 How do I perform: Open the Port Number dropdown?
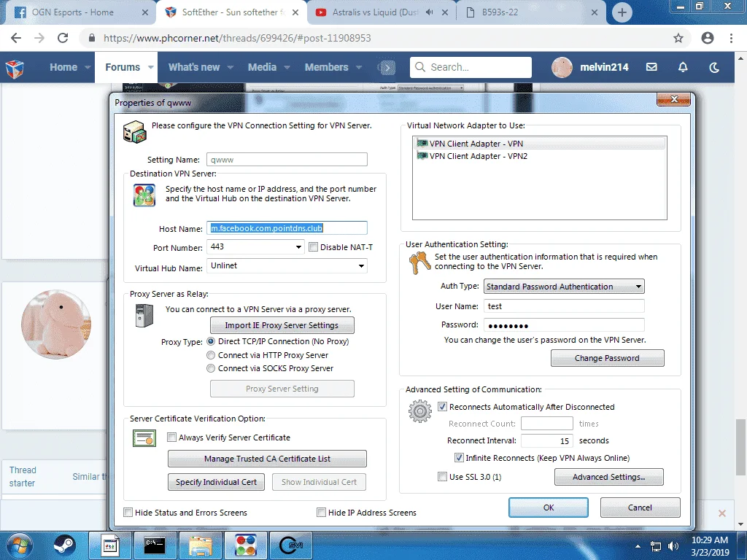[298, 247]
